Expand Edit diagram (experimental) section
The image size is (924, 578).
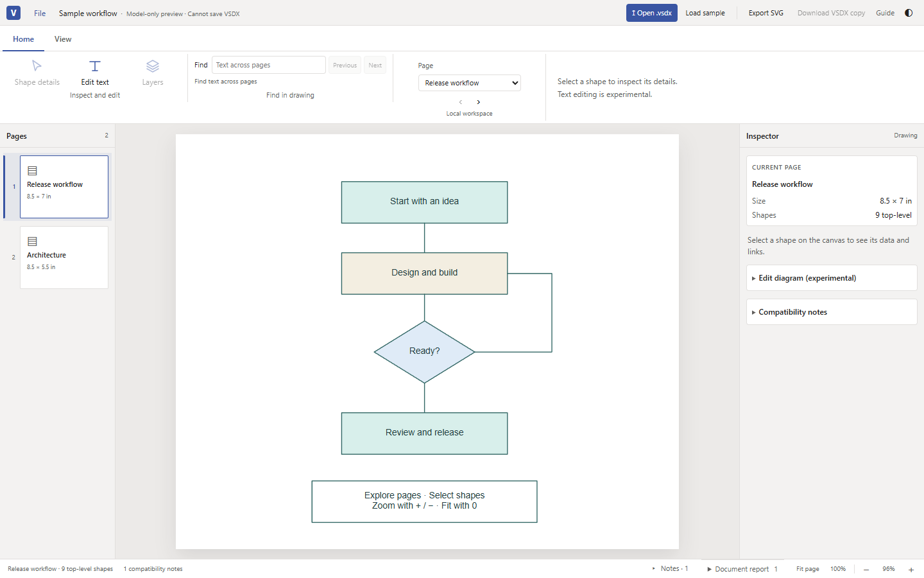[x=832, y=278]
